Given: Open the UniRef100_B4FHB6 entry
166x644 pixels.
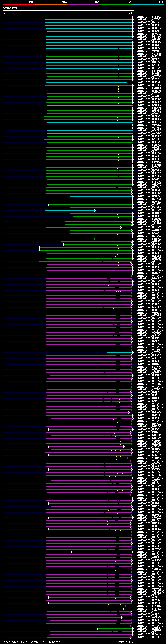Looking at the screenshot, I should 149,165.
